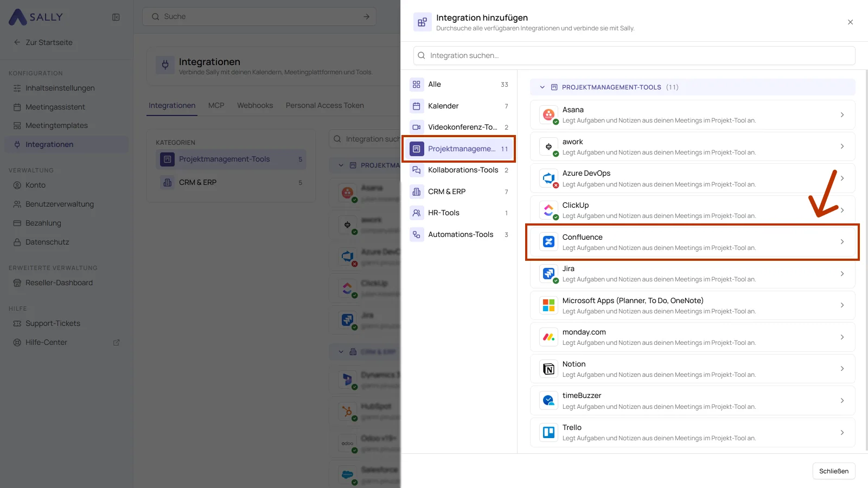Select the Alle category in dialog
This screenshot has width=868, height=488.
coord(459,84)
